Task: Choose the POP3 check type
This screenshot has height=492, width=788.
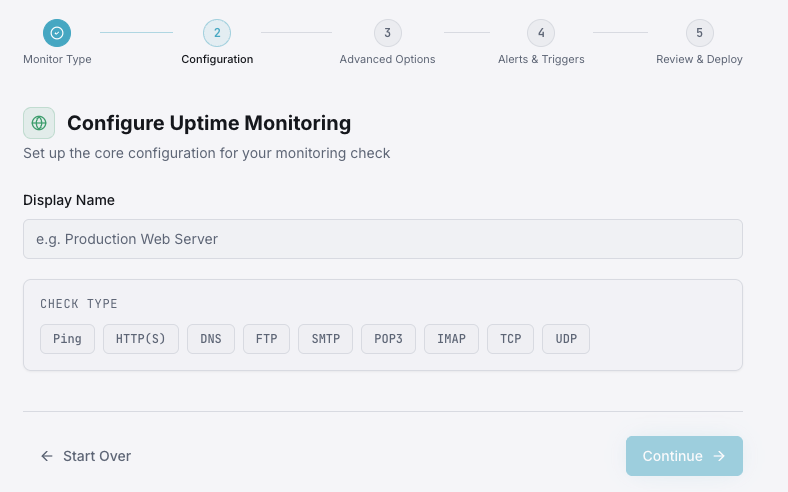Action: [x=388, y=339]
